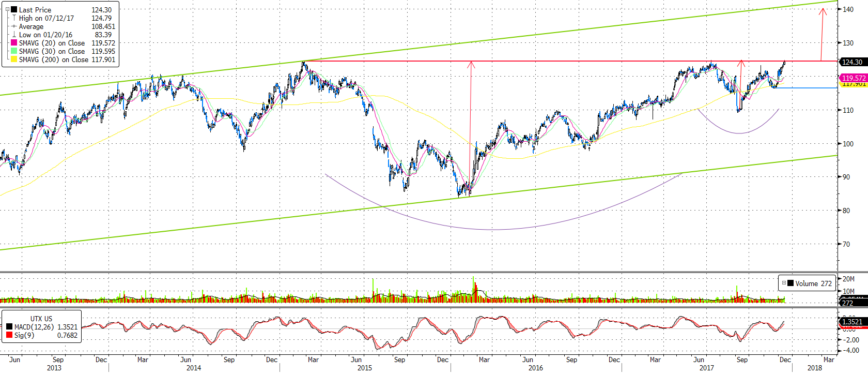This screenshot has height=374, width=868.
Task: Click the magenta 119.572 axis tag
Action: (854, 78)
